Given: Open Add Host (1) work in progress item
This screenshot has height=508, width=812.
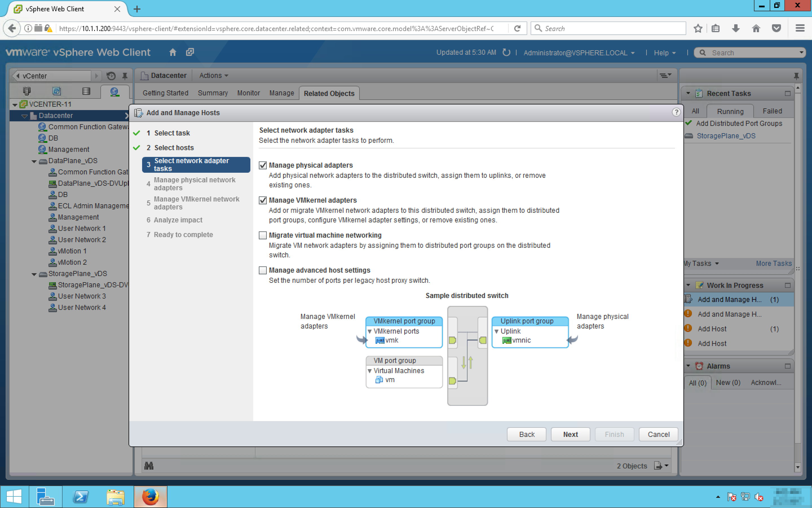Looking at the screenshot, I should 738,329.
